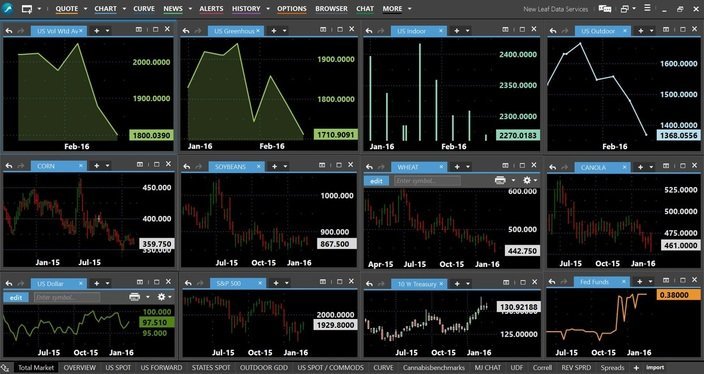Add new tab plus in SOYBEANS panel
The image size is (704, 374).
click(274, 167)
